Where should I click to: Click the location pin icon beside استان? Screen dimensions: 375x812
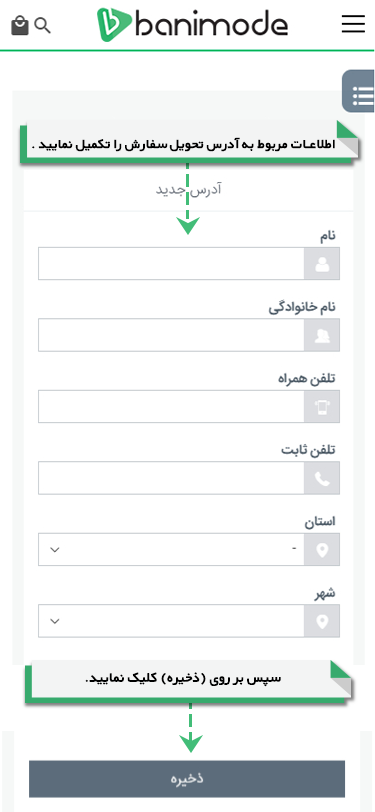322,549
